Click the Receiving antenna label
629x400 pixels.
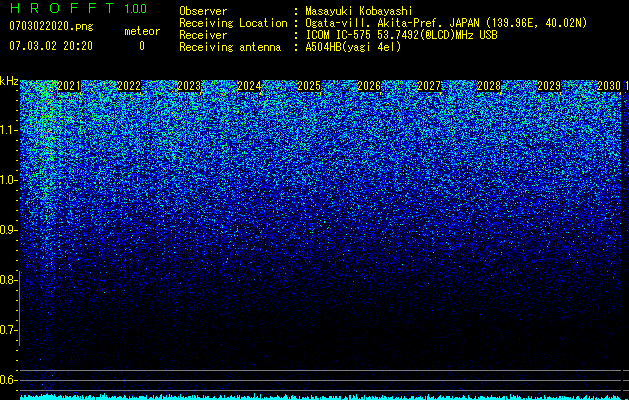230,47
